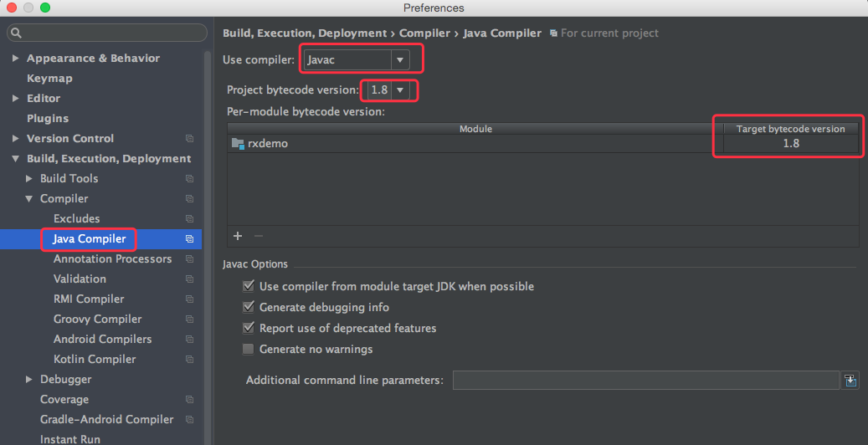Click project-level icon beside Version Control

click(189, 138)
